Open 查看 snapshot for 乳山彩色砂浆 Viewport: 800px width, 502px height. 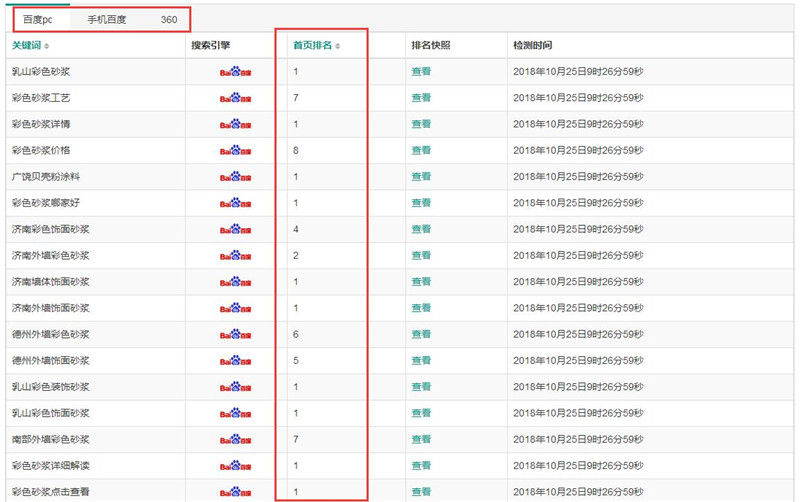click(421, 71)
